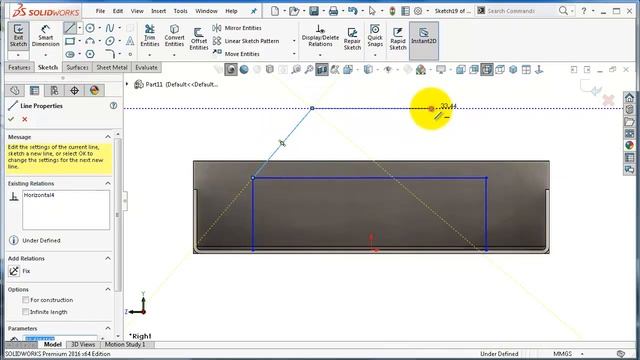This screenshot has height=360, width=640.
Task: Open the Edit menu
Action: point(118,11)
